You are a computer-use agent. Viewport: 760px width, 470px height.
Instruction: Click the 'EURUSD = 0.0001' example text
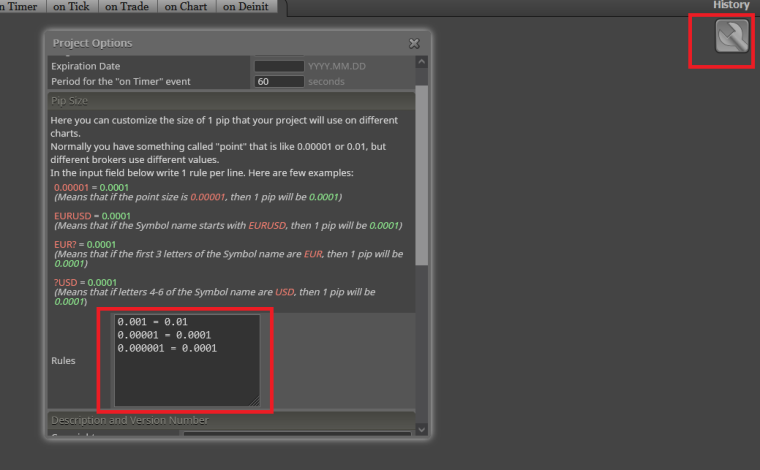coord(92,216)
